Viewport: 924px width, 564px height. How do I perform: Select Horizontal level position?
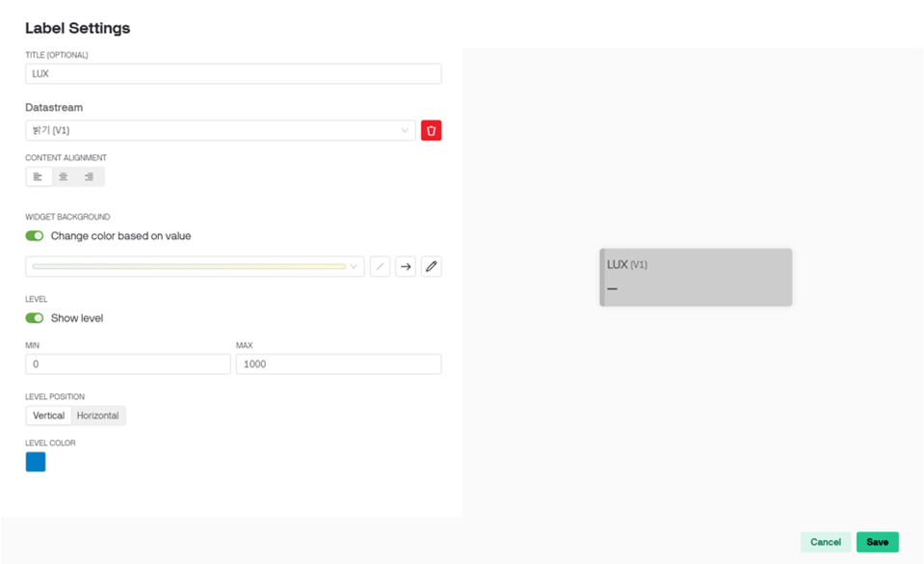click(98, 416)
